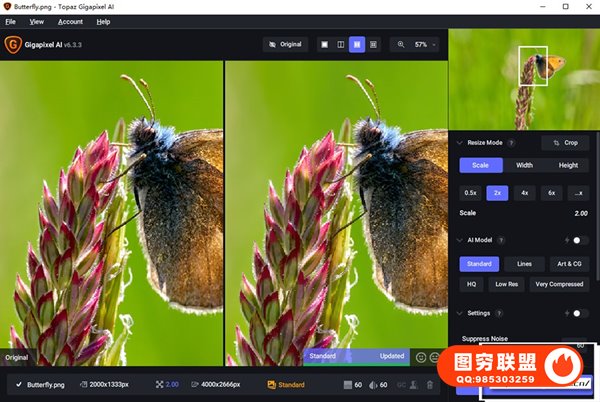Select the 4x scale button
This screenshot has height=402, width=600.
click(x=525, y=193)
